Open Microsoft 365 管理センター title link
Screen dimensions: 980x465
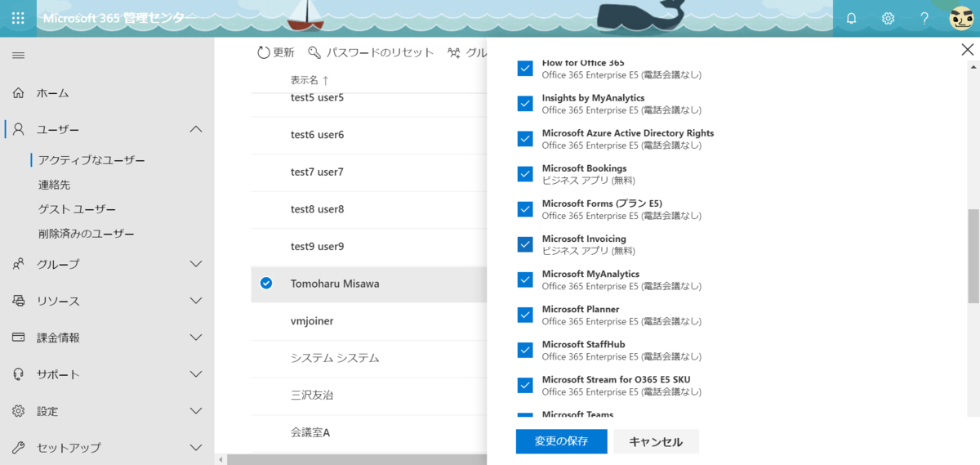pos(119,18)
